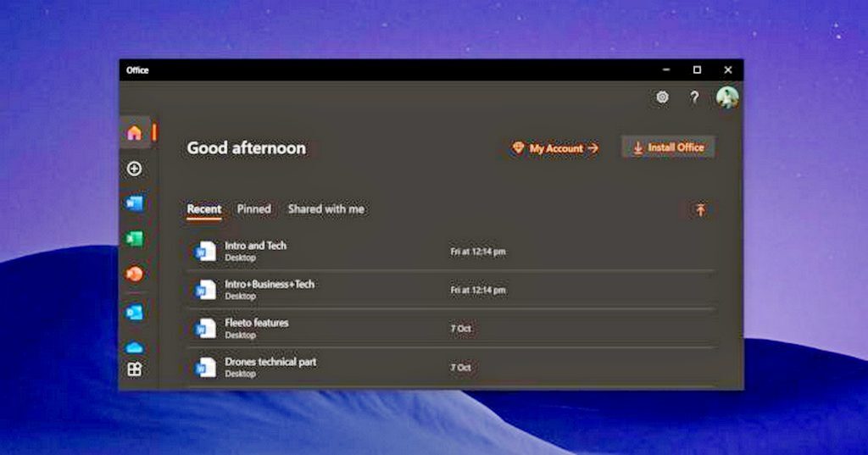The image size is (868, 455).
Task: Click the Create new plus icon
Action: point(134,169)
